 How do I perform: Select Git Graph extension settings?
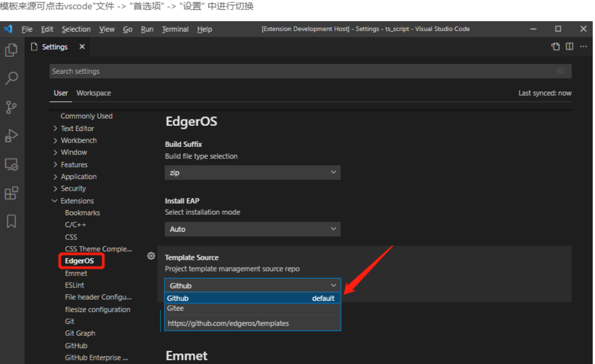pyautogui.click(x=80, y=333)
